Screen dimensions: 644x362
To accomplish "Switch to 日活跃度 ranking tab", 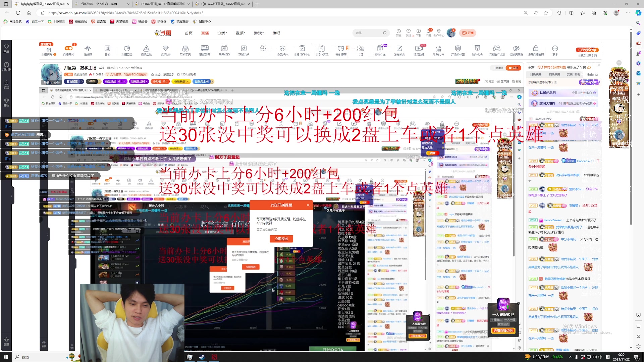I will click(x=536, y=74).
